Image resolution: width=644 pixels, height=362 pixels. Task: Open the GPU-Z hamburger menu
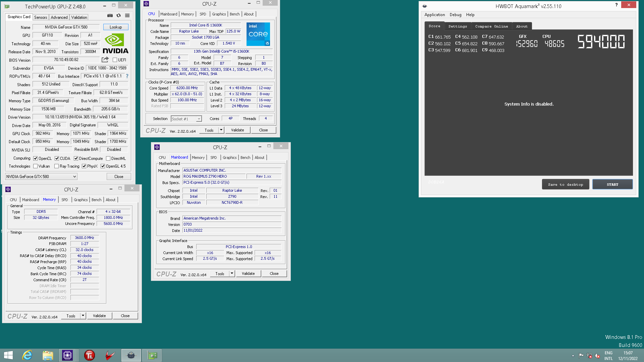127,15
